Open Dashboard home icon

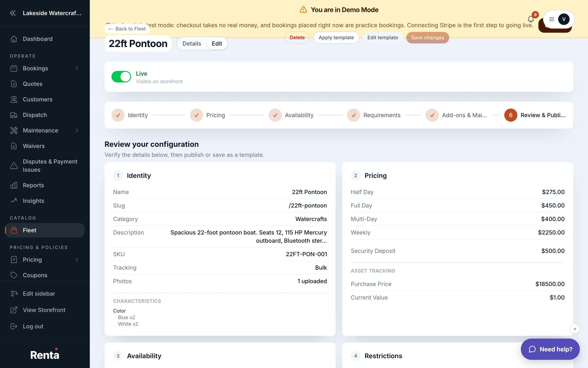click(14, 39)
